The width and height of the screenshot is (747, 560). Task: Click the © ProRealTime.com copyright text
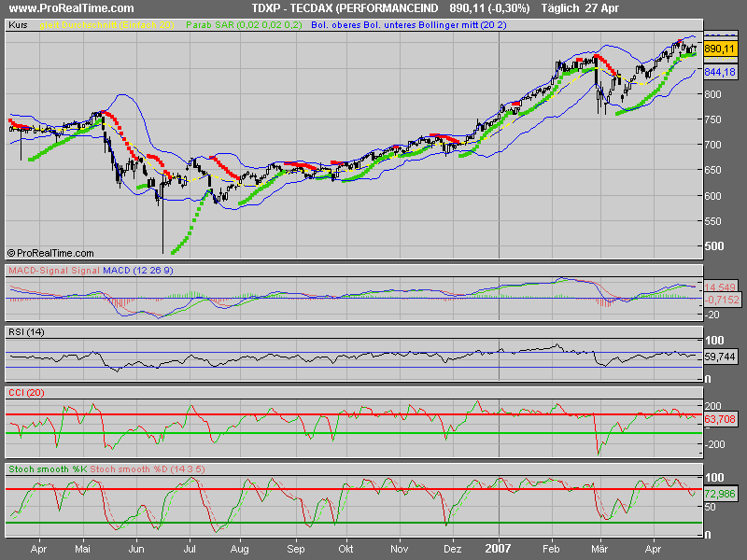[50, 253]
